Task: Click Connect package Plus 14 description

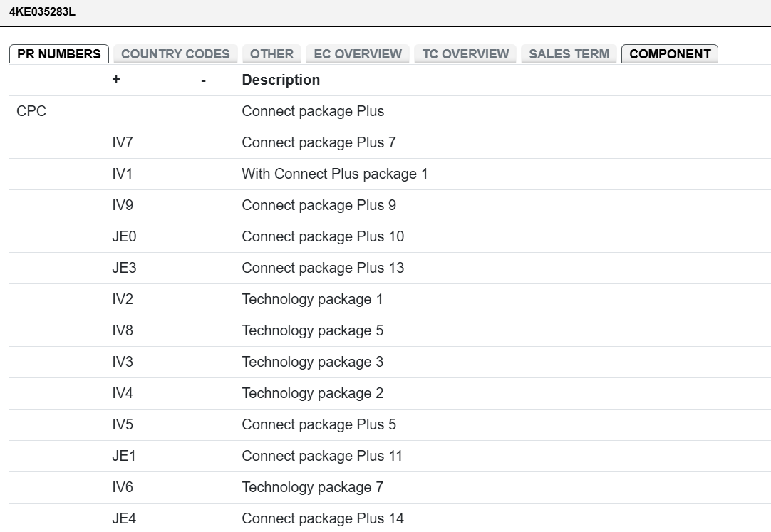Action: 323,518
